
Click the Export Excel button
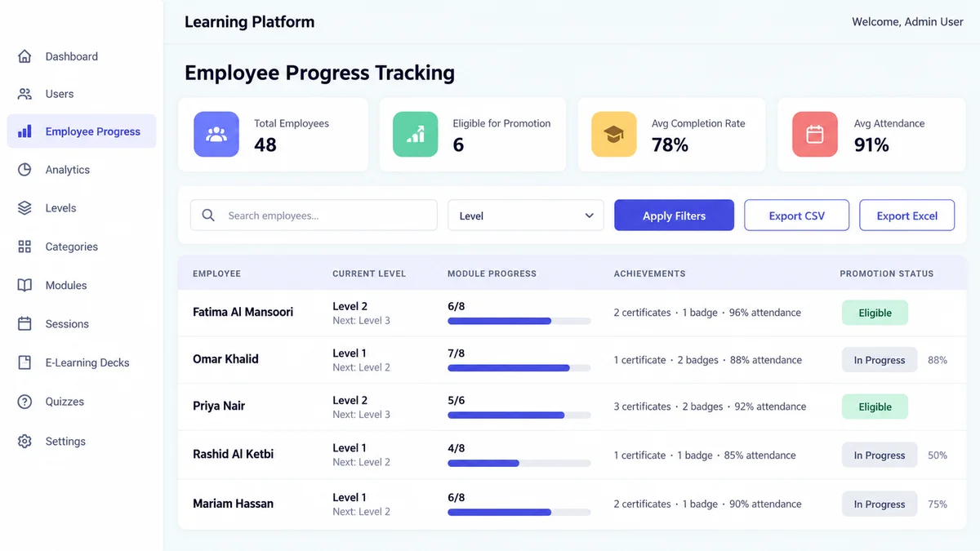tap(906, 216)
